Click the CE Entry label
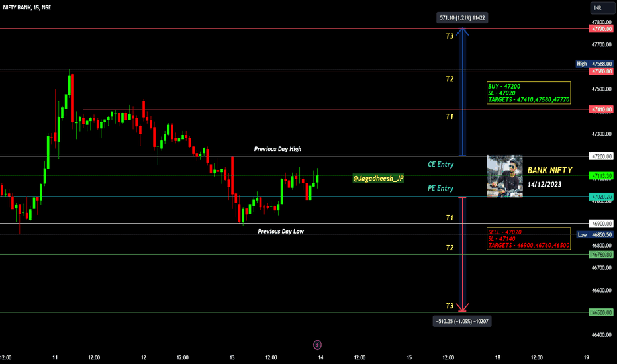 tap(440, 165)
